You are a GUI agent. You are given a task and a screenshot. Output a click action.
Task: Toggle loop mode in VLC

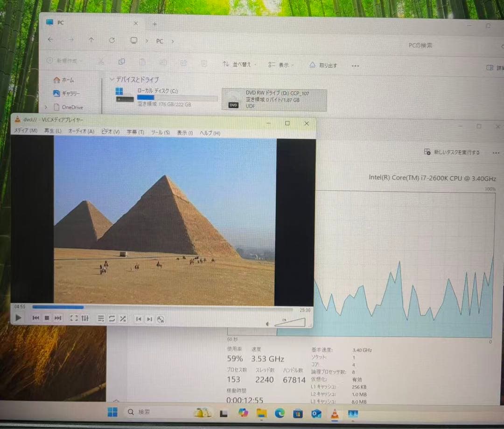pyautogui.click(x=112, y=319)
